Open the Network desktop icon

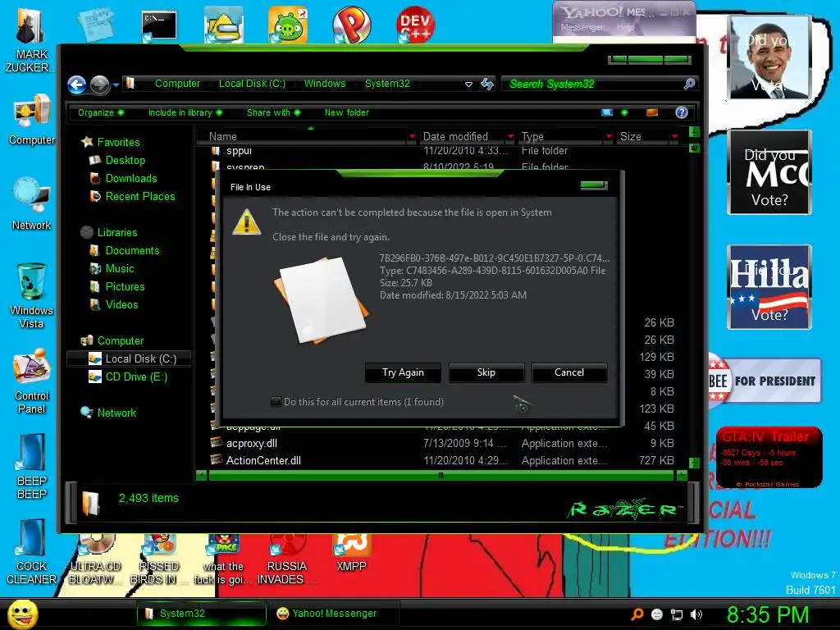tap(32, 204)
